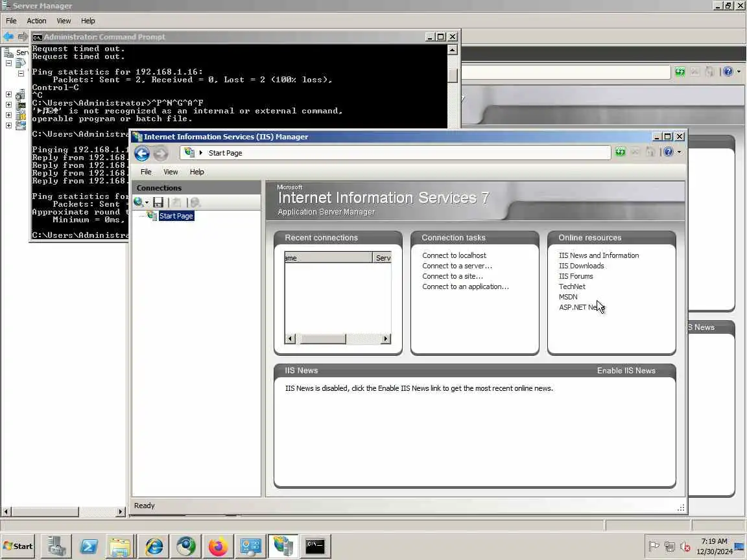
Task: Click Server Manager's blue Back arrow
Action: (x=8, y=37)
